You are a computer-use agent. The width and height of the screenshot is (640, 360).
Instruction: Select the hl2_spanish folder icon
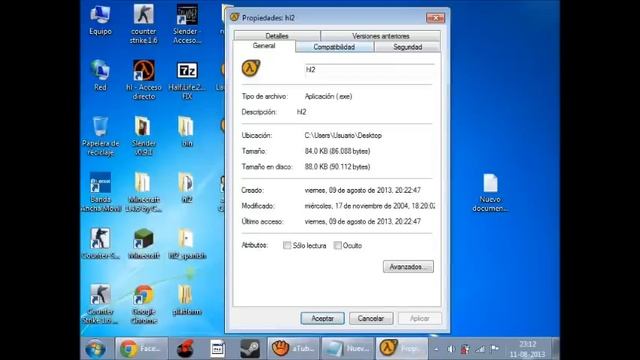(187, 244)
